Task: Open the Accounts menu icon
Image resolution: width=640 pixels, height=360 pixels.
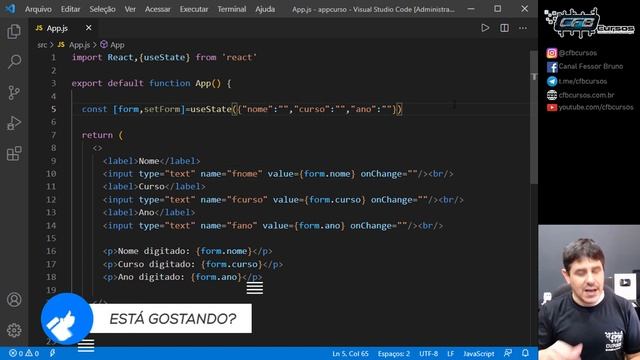Action: coord(14,300)
